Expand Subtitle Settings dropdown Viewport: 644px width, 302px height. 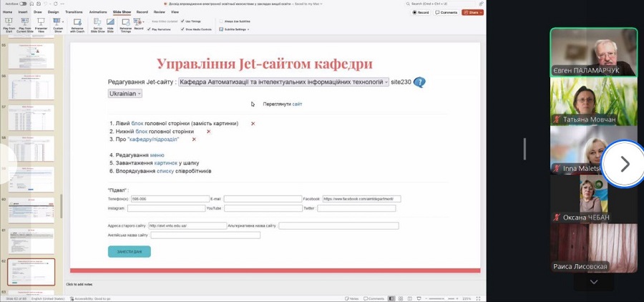(x=235, y=29)
